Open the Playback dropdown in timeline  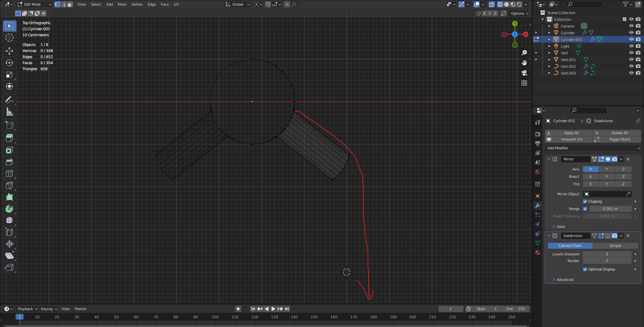27,309
